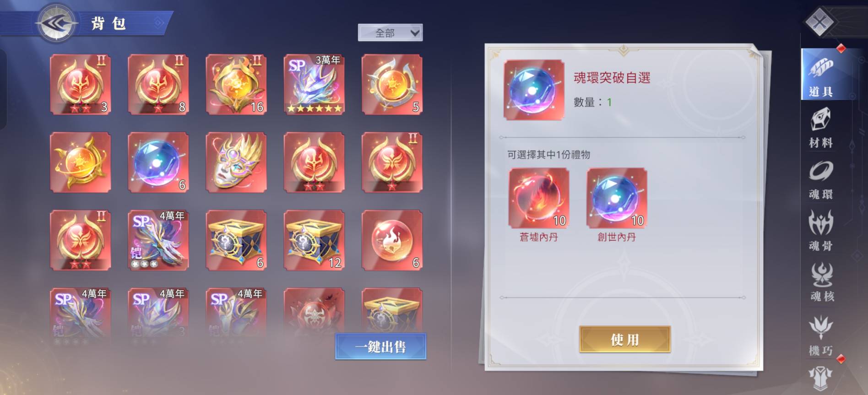Viewport: 868px width, 395px height.
Task: Select the SP 3萬年 six-star item
Action: click(314, 84)
